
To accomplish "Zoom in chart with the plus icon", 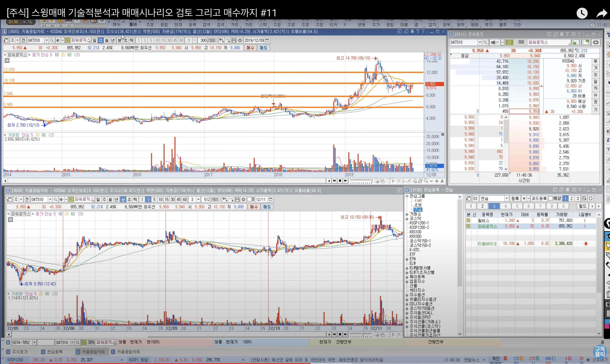I will tap(437, 181).
